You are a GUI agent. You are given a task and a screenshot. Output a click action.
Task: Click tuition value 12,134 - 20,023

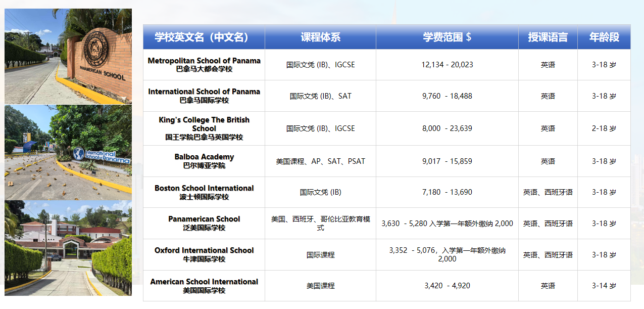click(447, 65)
